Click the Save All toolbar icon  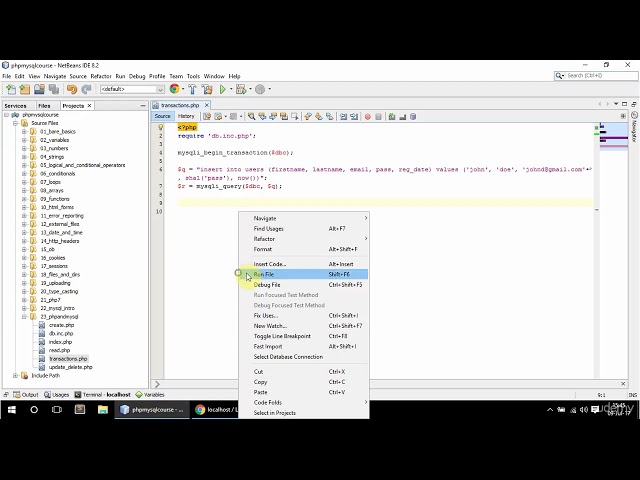pos(53,89)
